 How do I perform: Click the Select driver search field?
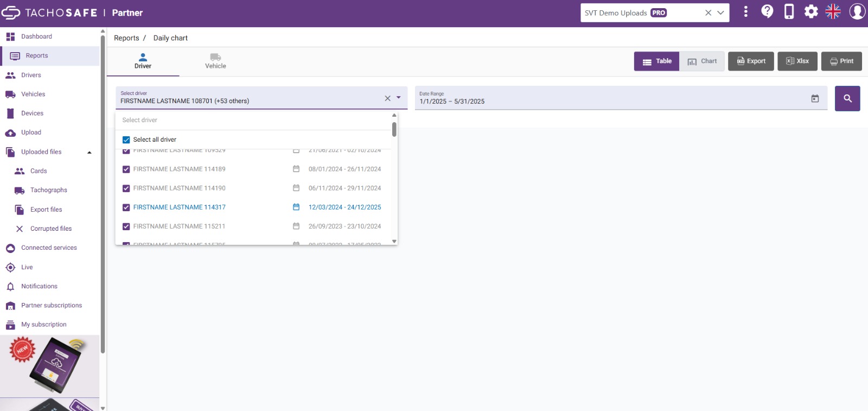coord(254,120)
